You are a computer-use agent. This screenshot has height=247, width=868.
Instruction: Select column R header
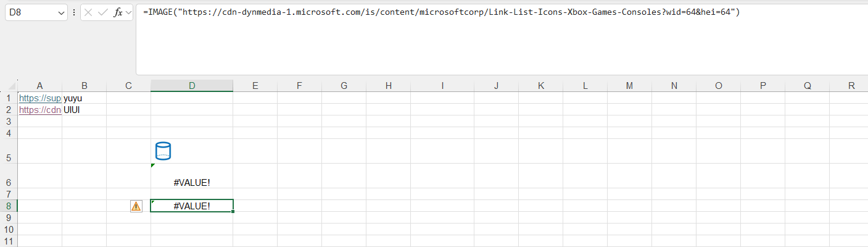tap(851, 86)
